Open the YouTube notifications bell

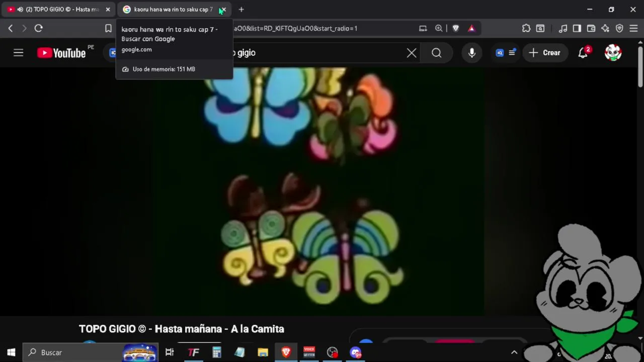(x=583, y=53)
